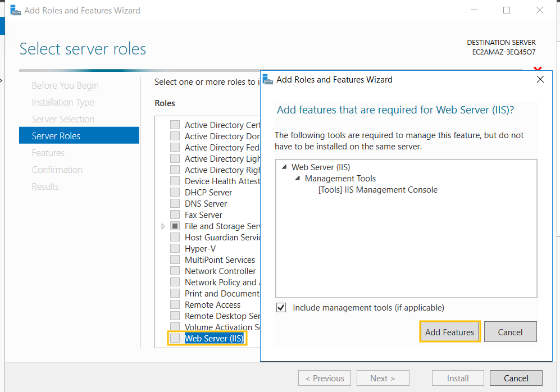Go to Installation Type step
This screenshot has height=392, width=560.
pyautogui.click(x=63, y=102)
